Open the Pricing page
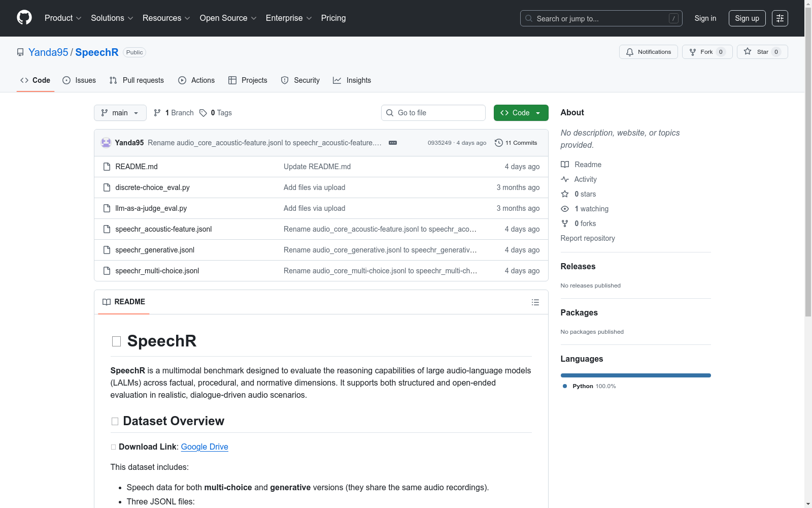 point(333,18)
